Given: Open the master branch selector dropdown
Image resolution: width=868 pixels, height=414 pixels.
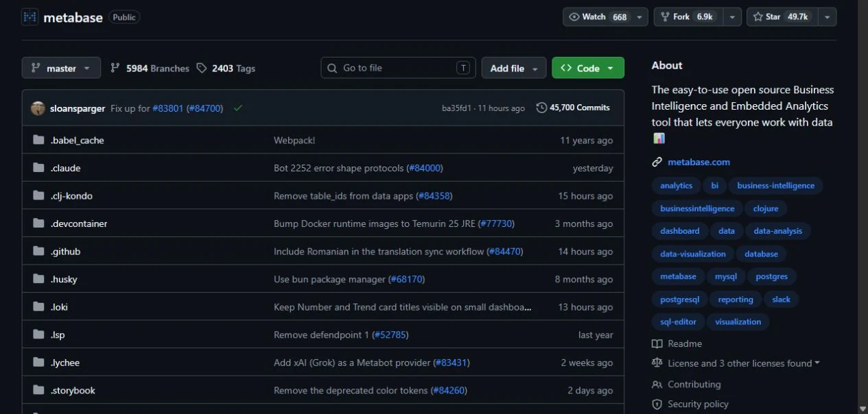Looking at the screenshot, I should [61, 68].
